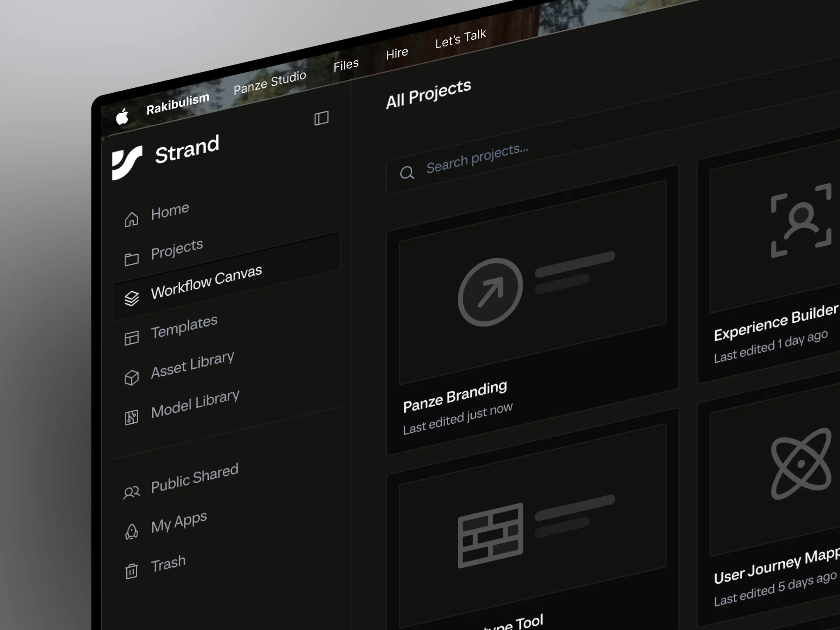Open Trash in the sidebar

coord(168,564)
